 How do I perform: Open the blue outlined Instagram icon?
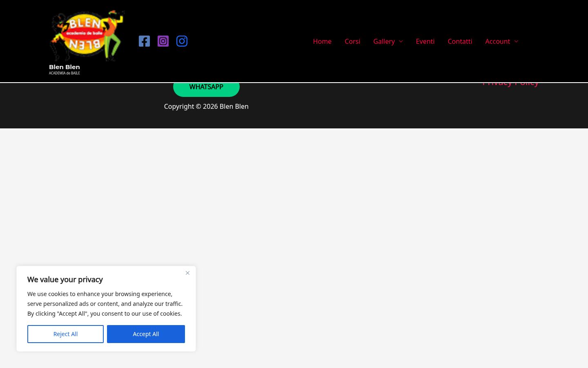tap(182, 41)
